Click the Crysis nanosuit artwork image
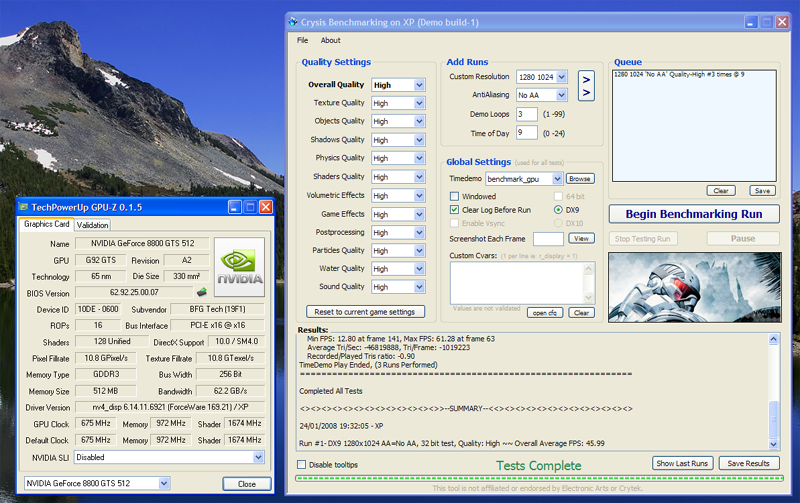 pos(694,287)
